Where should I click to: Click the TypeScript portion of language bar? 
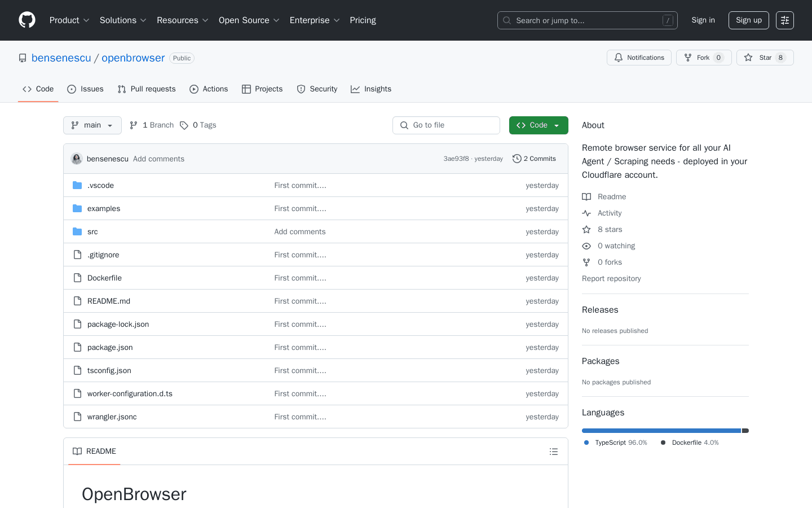point(661,431)
